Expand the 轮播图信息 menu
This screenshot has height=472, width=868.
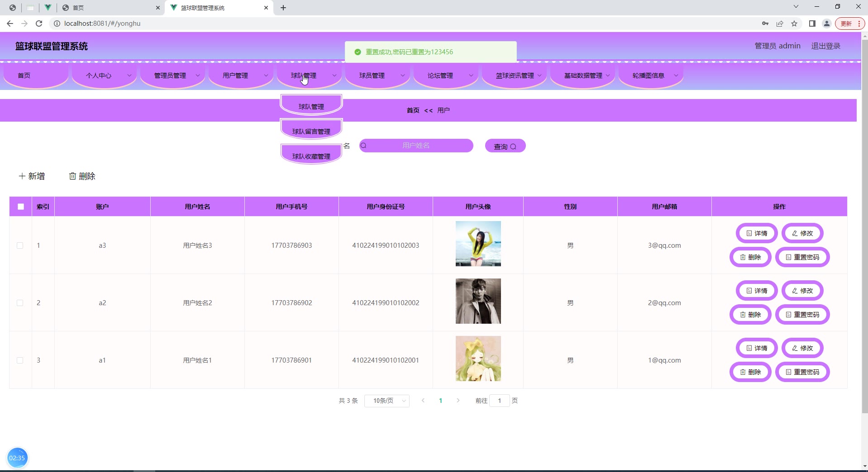[x=651, y=76]
